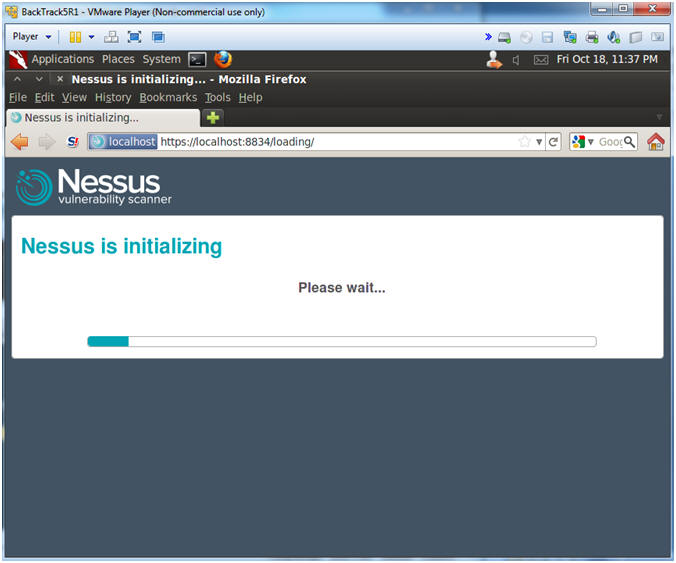Open Firefox History menu
This screenshot has height=563, width=676.
(x=113, y=97)
